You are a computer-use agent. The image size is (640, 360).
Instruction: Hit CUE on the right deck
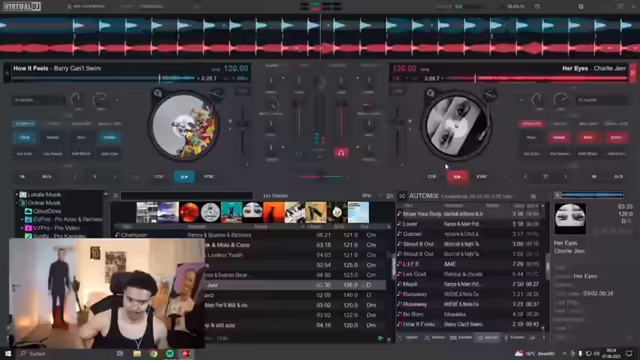432,177
